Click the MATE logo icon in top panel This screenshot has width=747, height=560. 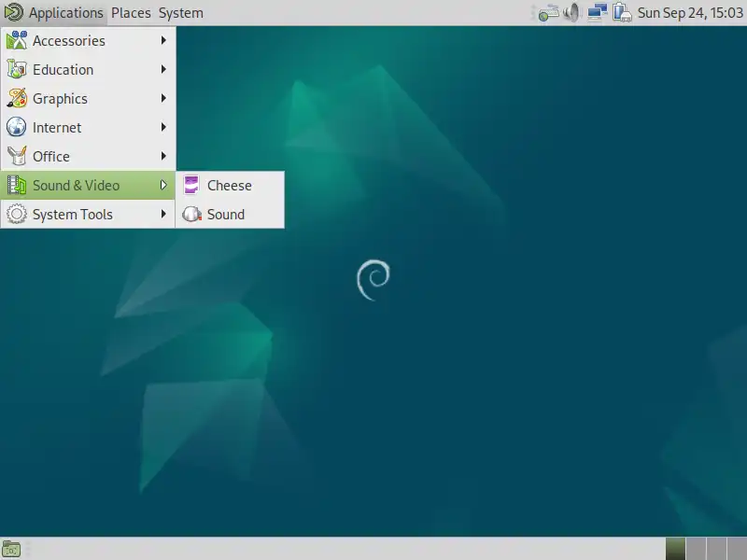pyautogui.click(x=13, y=12)
